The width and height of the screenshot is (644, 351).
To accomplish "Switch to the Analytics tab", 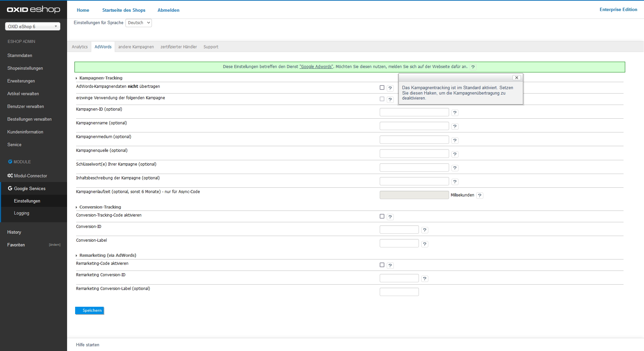I will (x=79, y=47).
